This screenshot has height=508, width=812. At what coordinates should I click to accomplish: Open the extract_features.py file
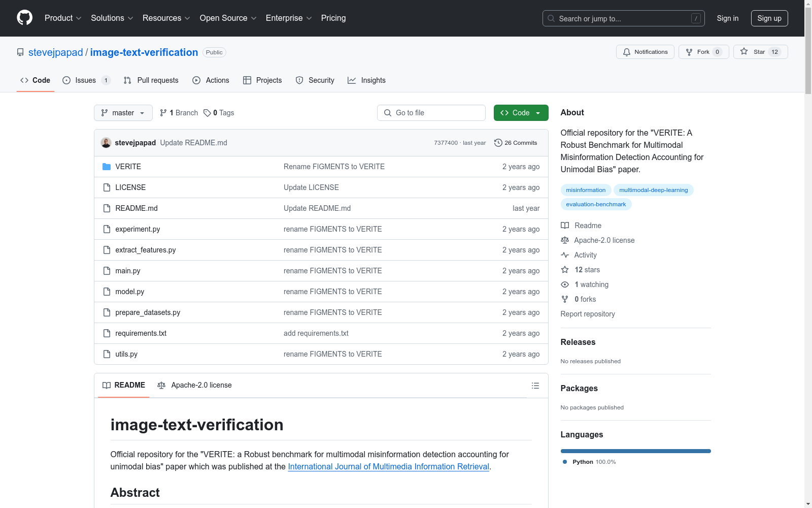(x=146, y=250)
